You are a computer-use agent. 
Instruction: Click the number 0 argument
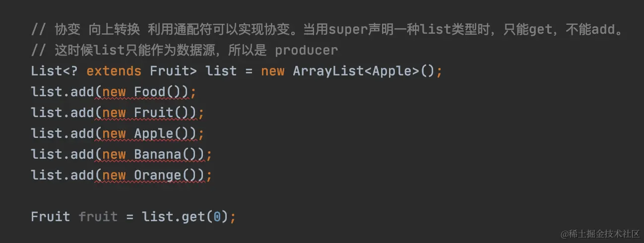[217, 217]
